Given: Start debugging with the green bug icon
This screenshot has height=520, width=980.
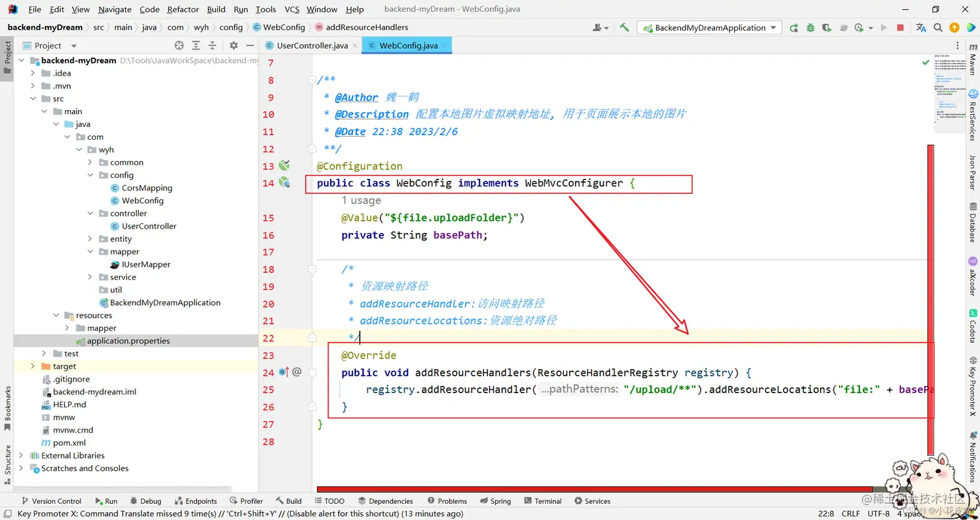Looking at the screenshot, I should coord(810,27).
